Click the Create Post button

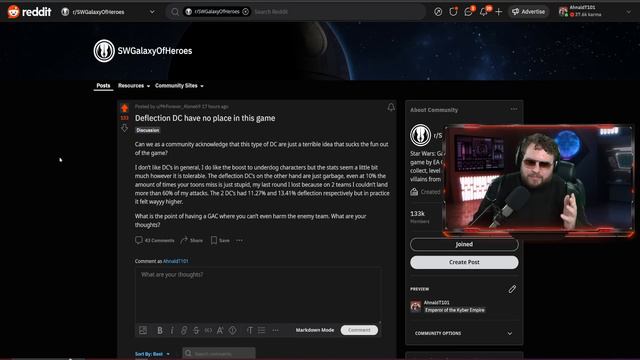(x=464, y=262)
